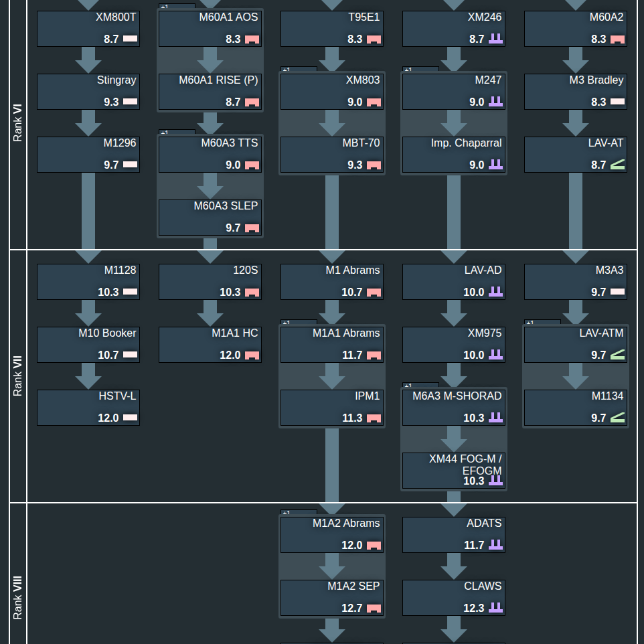Click the 12.0 battle rating on M1A1 HC

(230, 355)
